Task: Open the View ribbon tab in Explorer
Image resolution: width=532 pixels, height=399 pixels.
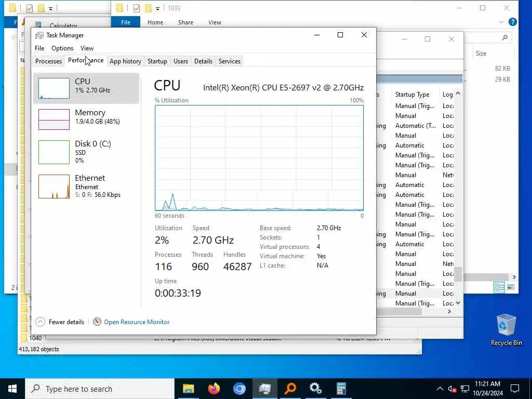Action: coord(215,22)
